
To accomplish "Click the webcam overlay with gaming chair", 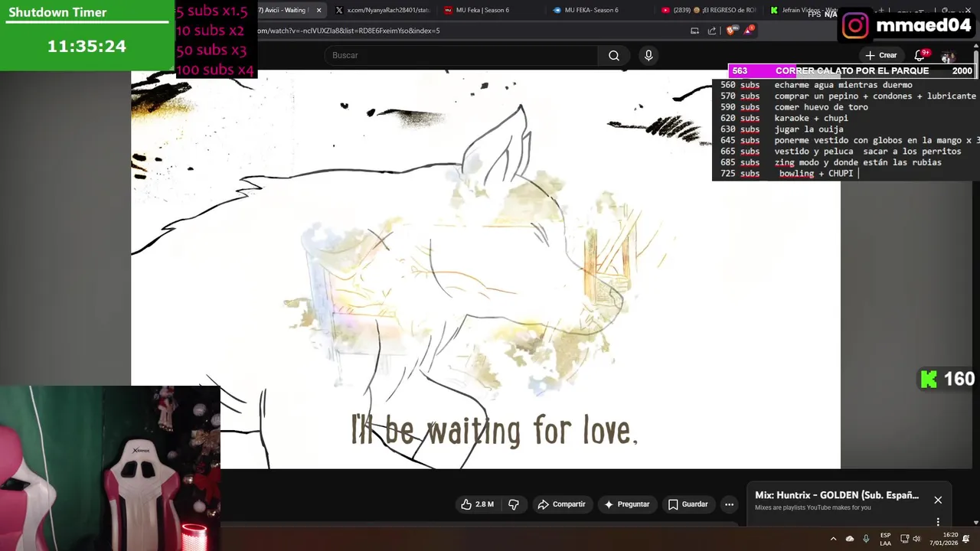I will [x=110, y=468].
